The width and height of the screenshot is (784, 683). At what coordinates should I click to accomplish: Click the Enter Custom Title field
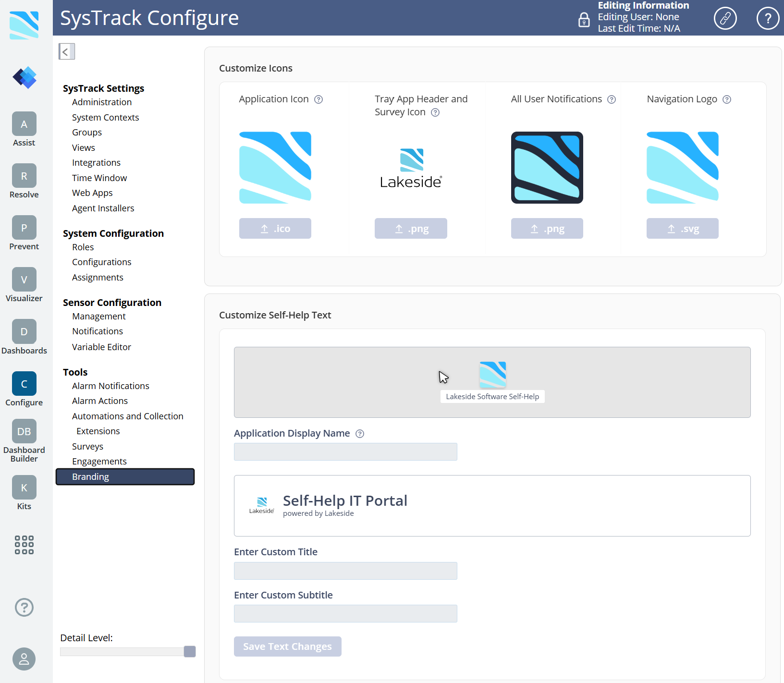point(345,571)
